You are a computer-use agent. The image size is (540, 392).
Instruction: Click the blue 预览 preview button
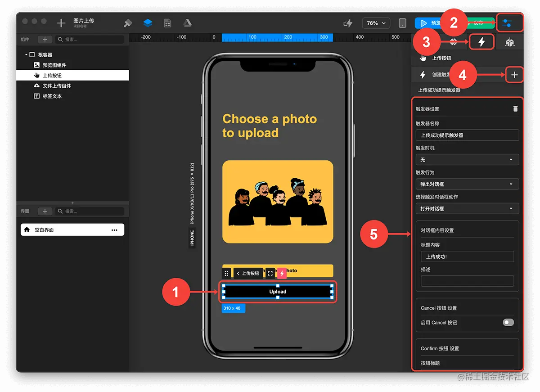(x=428, y=23)
